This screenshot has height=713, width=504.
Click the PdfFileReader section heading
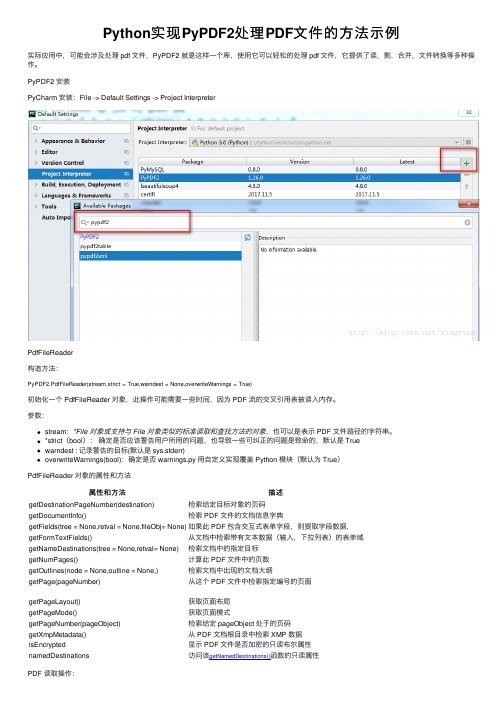pos(50,353)
